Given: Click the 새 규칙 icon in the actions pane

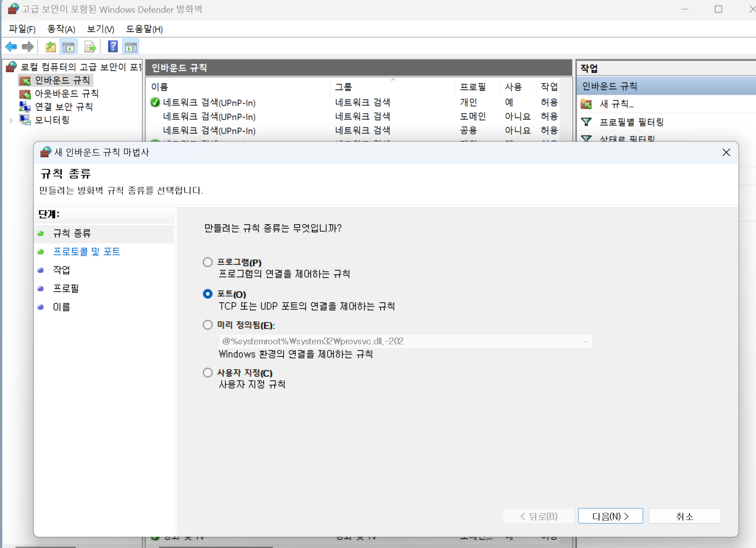Looking at the screenshot, I should click(x=586, y=104).
